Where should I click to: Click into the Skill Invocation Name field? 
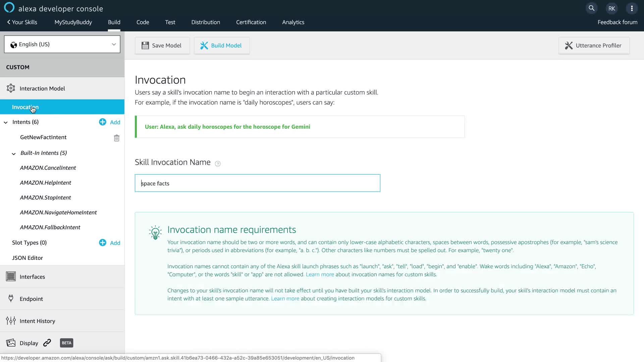pyautogui.click(x=257, y=183)
